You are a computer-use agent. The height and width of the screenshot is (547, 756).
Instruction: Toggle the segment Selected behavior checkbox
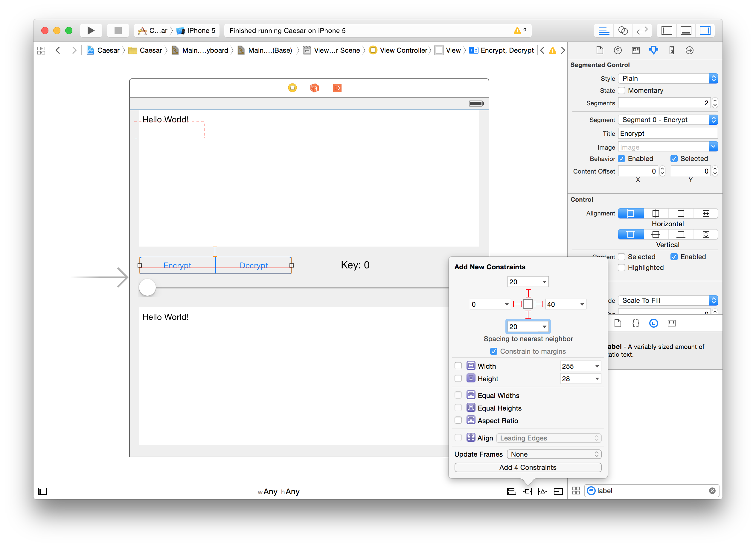coord(674,159)
